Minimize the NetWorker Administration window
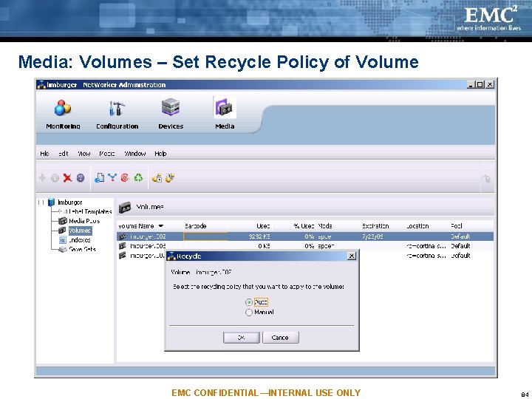This screenshot has height=399, width=532. (x=470, y=84)
